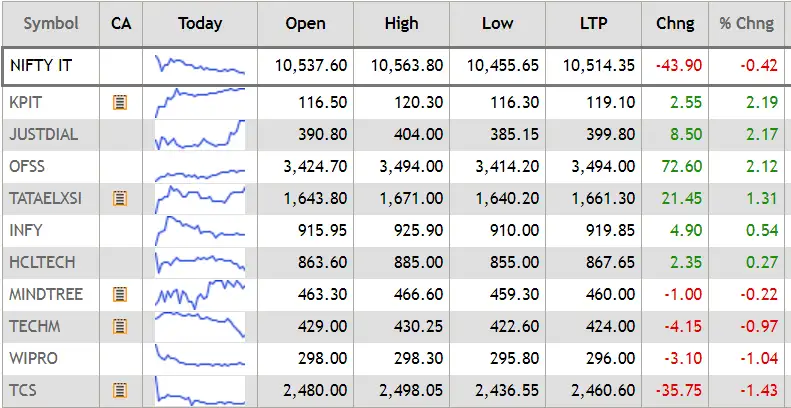Image resolution: width=791 pixels, height=408 pixels.
Task: Open the TCS symbol link
Action: 23,390
